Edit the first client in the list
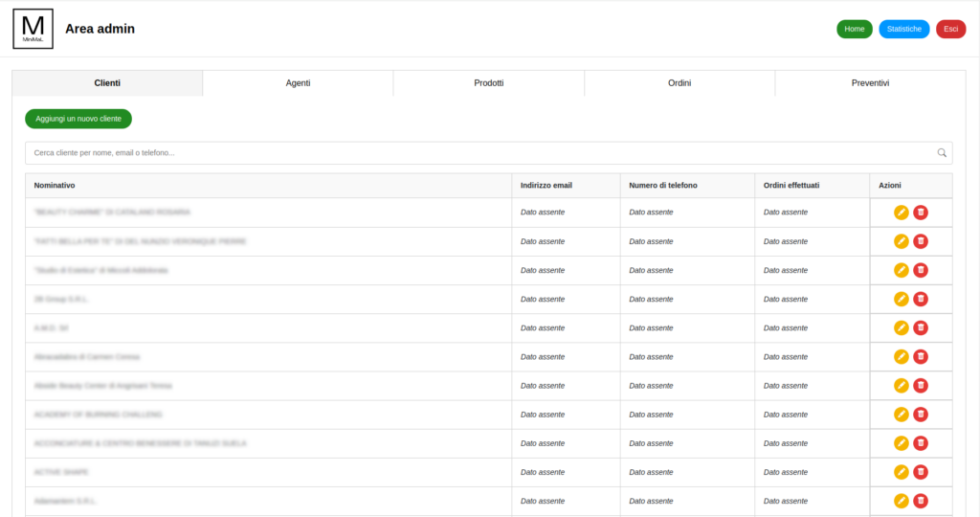980x517 pixels. click(x=901, y=213)
